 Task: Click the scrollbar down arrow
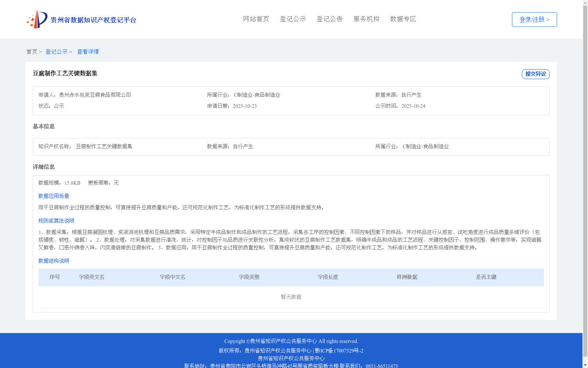click(585, 365)
